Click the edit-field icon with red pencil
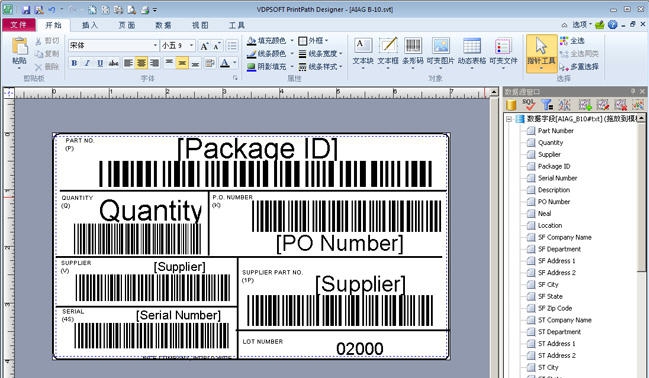Screen dimensions: 649x378 (x=603, y=105)
